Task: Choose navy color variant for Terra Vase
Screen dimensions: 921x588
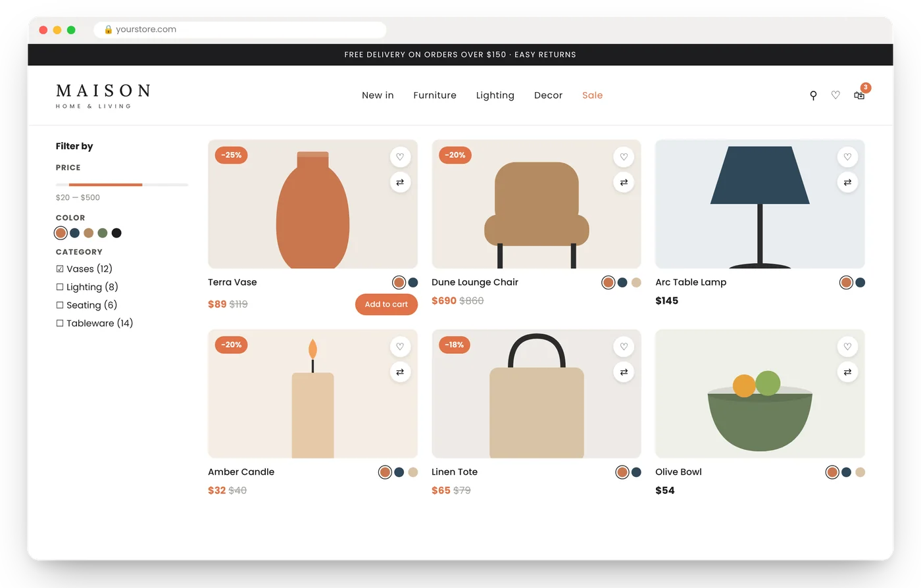Action: [x=413, y=283]
